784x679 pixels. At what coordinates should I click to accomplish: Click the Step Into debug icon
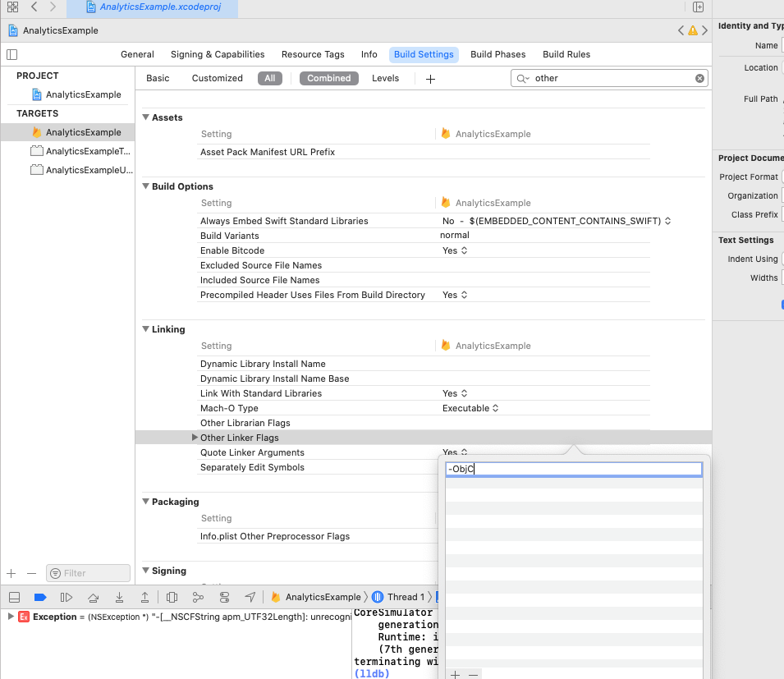119,597
